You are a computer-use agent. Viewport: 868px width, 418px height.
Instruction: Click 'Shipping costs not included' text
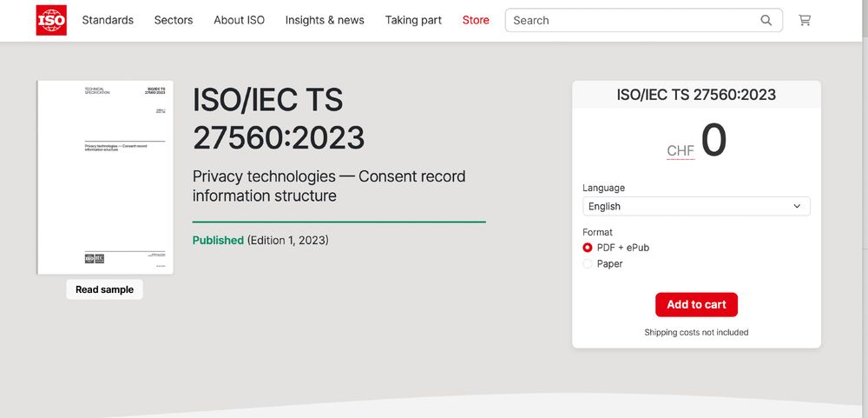click(x=696, y=332)
